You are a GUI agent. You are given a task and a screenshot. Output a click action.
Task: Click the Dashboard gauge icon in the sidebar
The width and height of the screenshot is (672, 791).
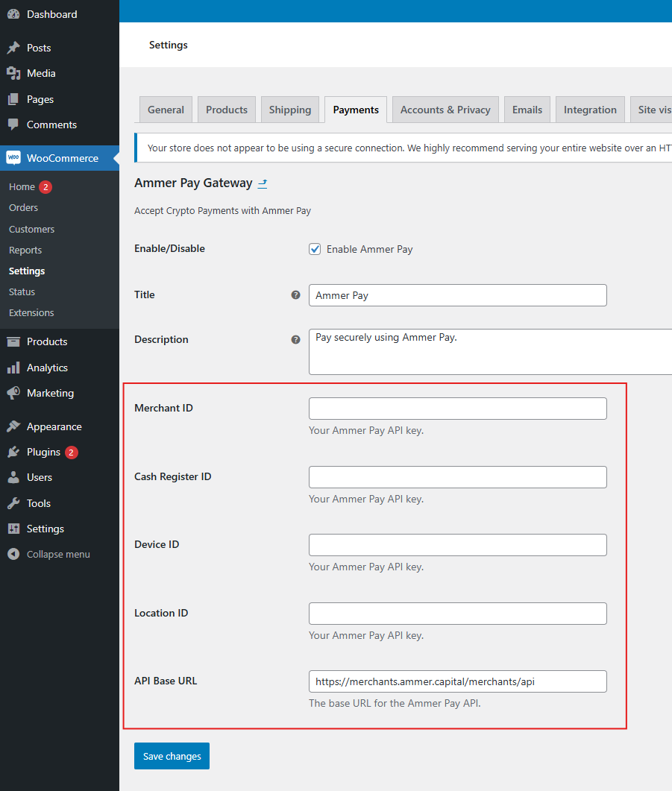(13, 14)
